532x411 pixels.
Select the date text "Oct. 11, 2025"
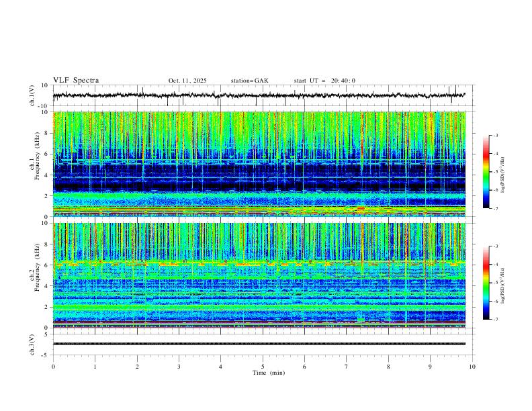[x=187, y=81]
